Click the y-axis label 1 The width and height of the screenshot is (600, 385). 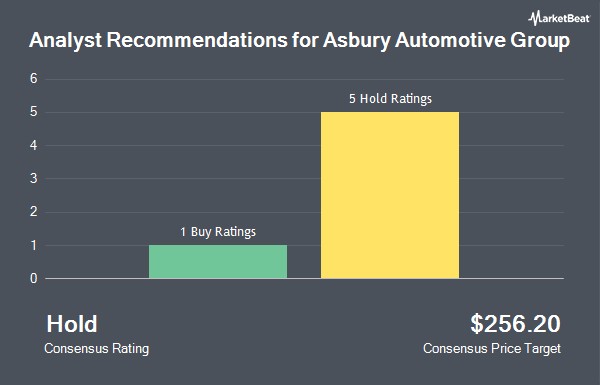[x=34, y=245]
